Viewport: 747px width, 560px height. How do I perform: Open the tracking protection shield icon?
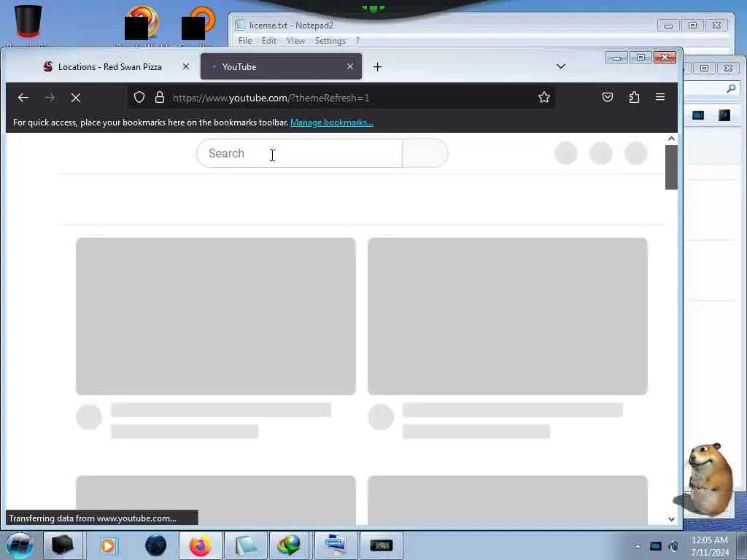(139, 98)
